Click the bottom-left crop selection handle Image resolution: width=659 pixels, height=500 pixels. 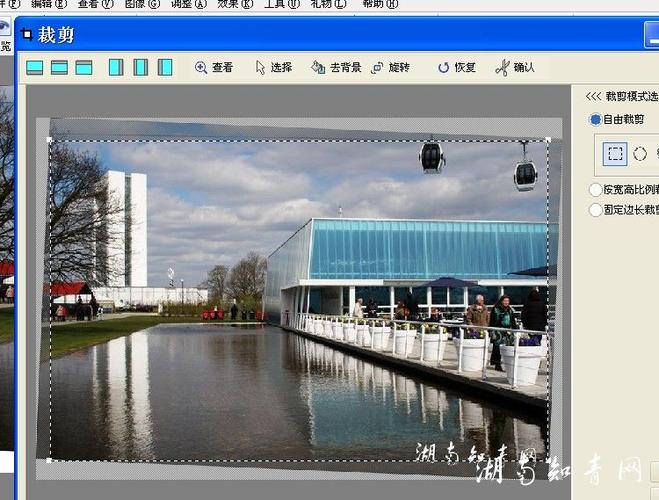(49, 461)
